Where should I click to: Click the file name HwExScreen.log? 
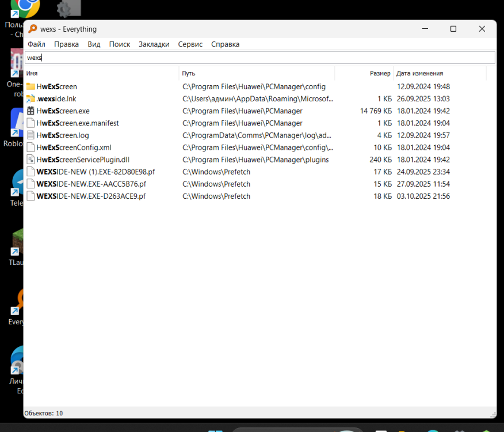click(63, 135)
